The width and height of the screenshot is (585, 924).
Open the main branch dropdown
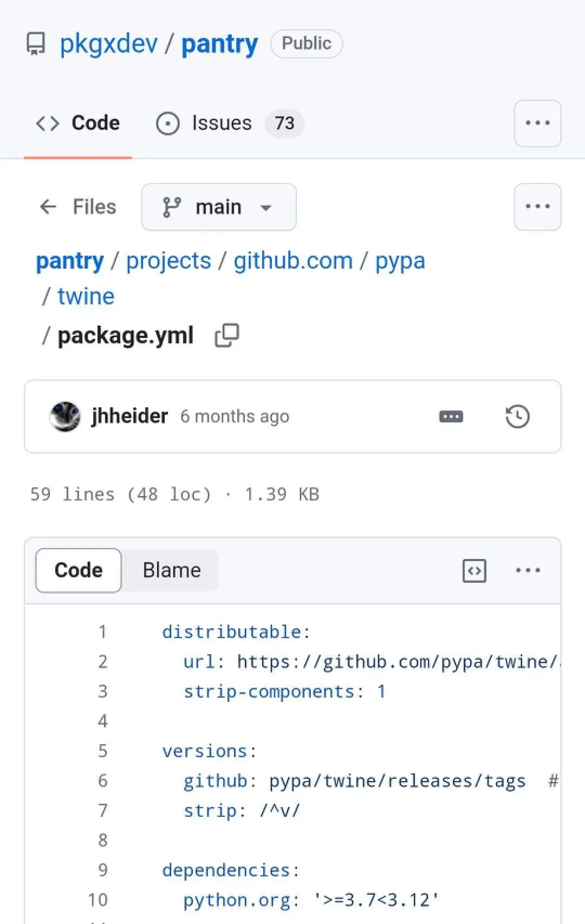[x=219, y=207]
